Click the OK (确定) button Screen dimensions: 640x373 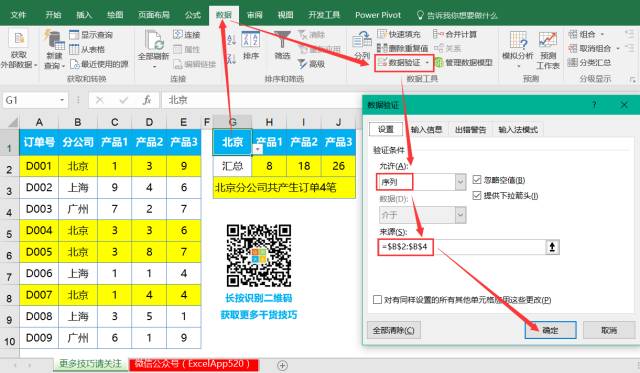pyautogui.click(x=550, y=330)
